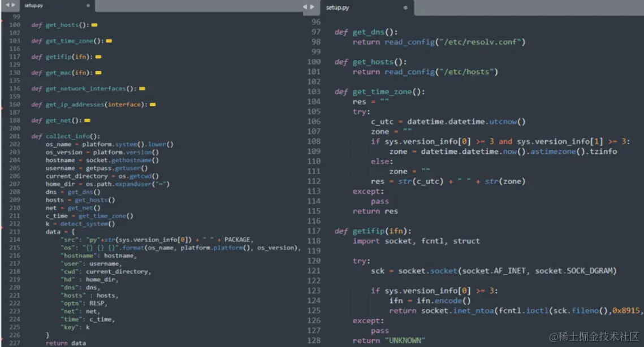This screenshot has width=644, height=347.
Task: Expand the folded getifip function
Action: click(98, 57)
